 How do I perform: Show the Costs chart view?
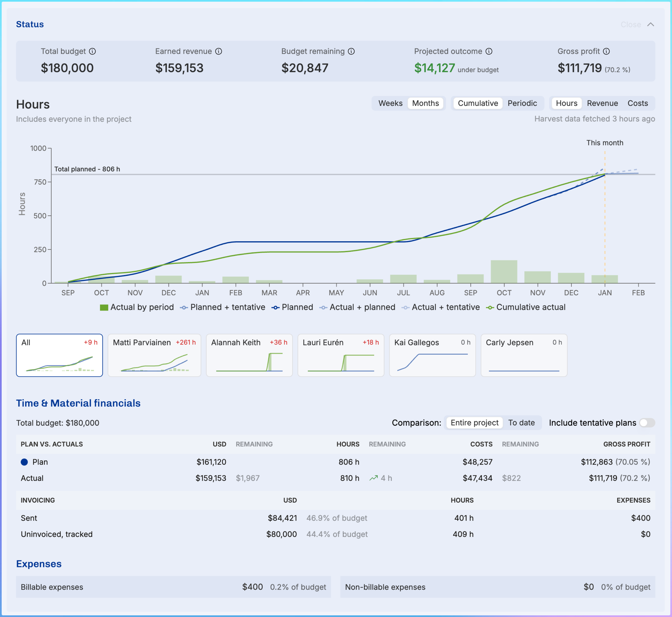click(638, 103)
